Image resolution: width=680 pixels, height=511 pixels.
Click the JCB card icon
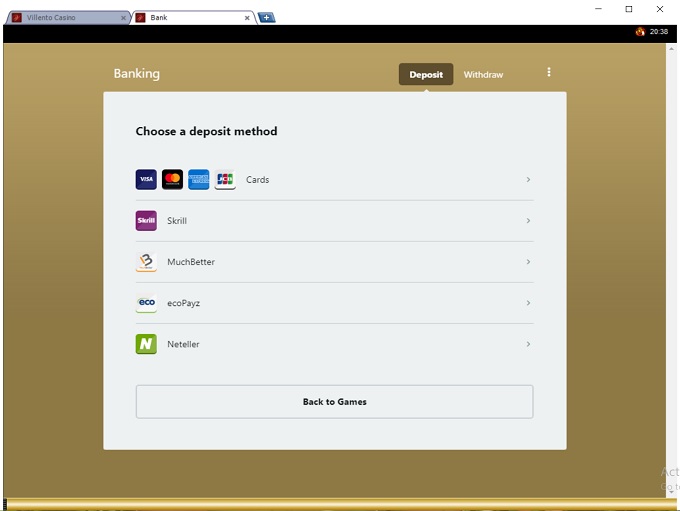click(x=225, y=180)
